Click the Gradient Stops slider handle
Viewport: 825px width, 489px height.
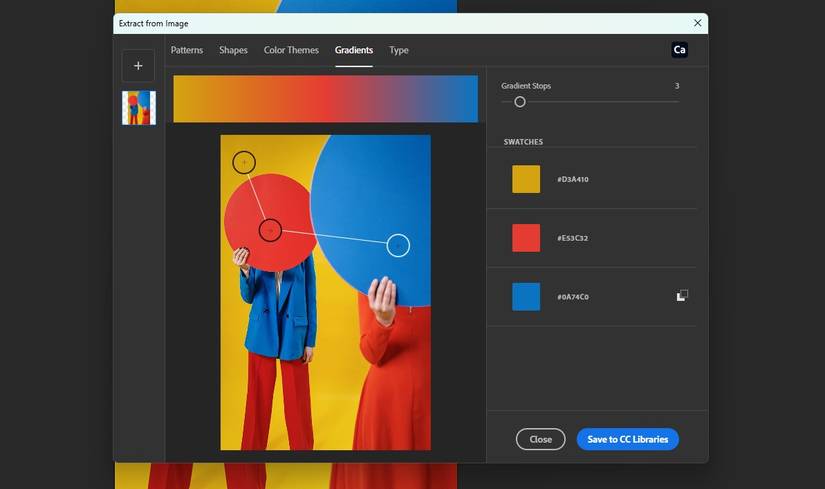(x=520, y=102)
